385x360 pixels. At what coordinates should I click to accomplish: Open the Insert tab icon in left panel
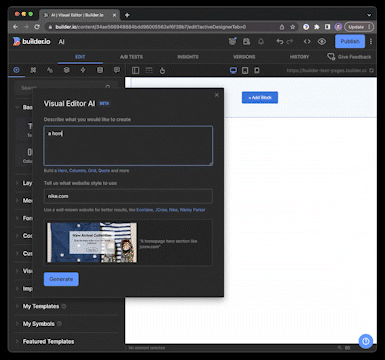coord(16,70)
